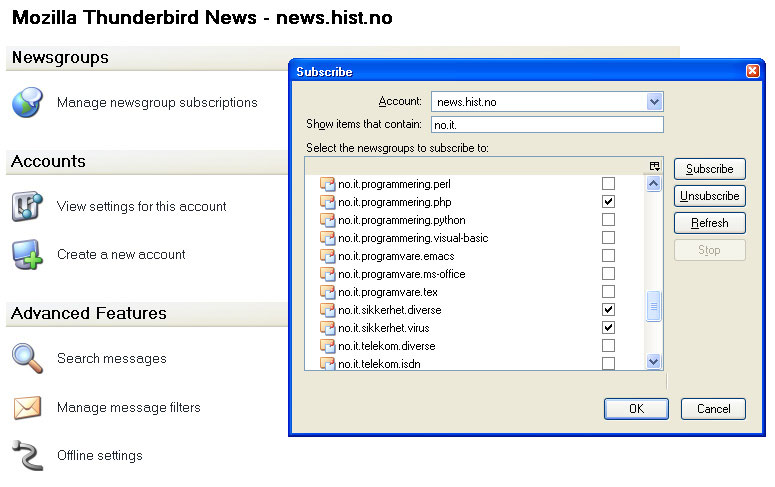The width and height of the screenshot is (775, 487).
Task: Click the newsgroup icon beside no.it.telekom.diverse
Action: [327, 346]
